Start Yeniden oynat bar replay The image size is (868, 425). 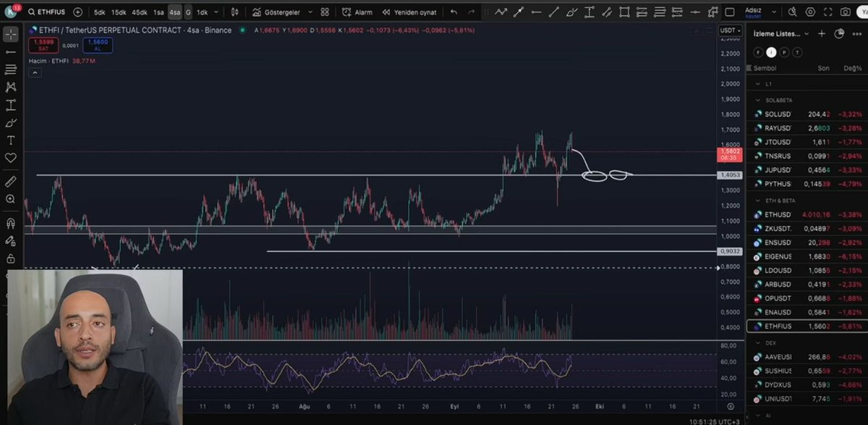click(x=409, y=12)
